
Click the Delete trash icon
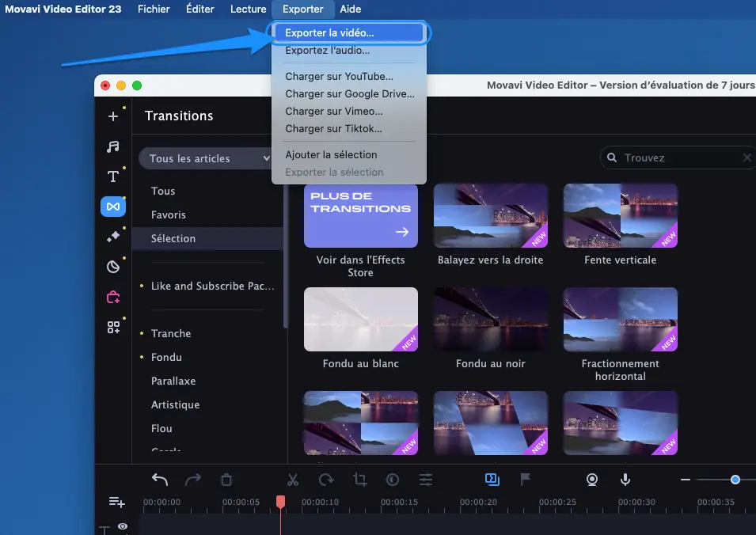click(x=226, y=480)
